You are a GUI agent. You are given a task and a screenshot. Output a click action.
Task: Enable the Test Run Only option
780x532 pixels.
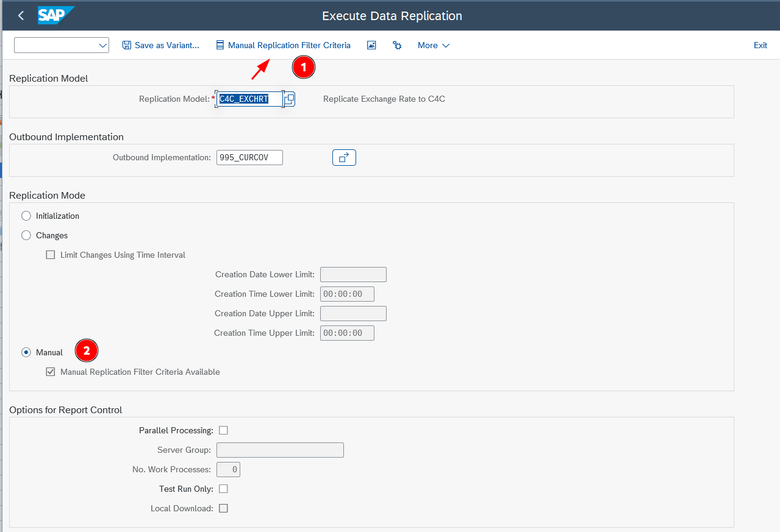(x=223, y=489)
